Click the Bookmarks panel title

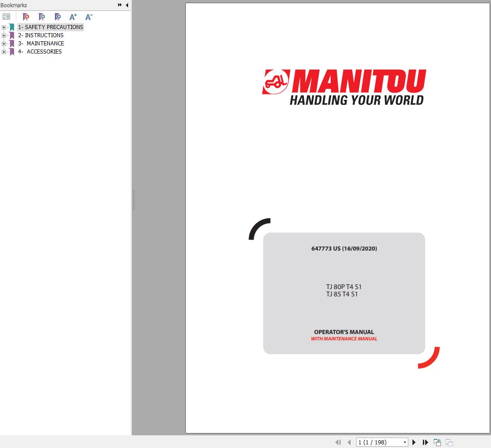click(14, 5)
